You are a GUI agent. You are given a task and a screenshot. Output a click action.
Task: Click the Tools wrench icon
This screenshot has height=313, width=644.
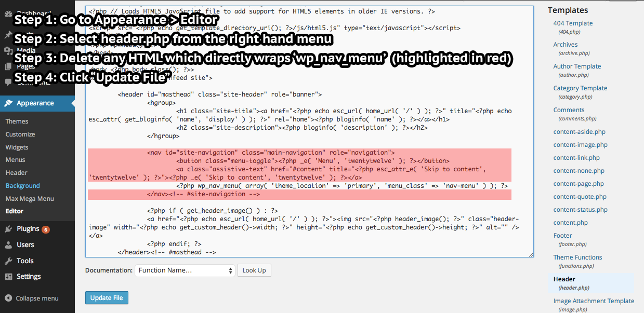8,261
